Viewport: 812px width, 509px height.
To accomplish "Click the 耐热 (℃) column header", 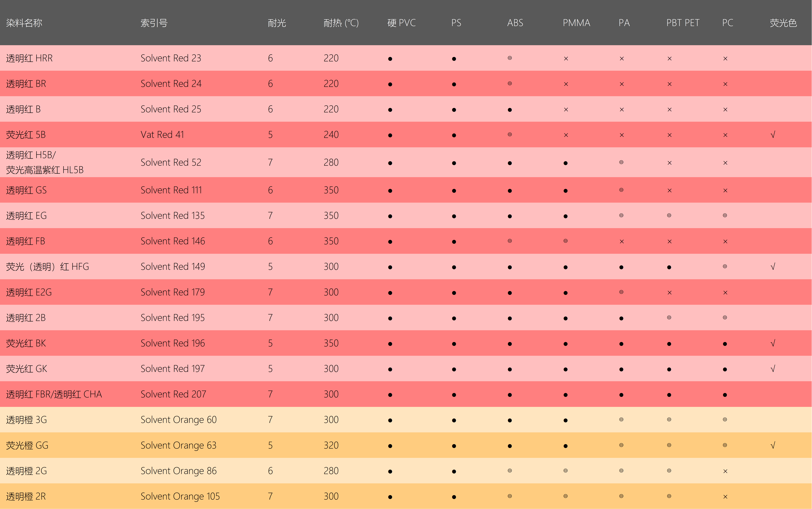I will coord(341,23).
